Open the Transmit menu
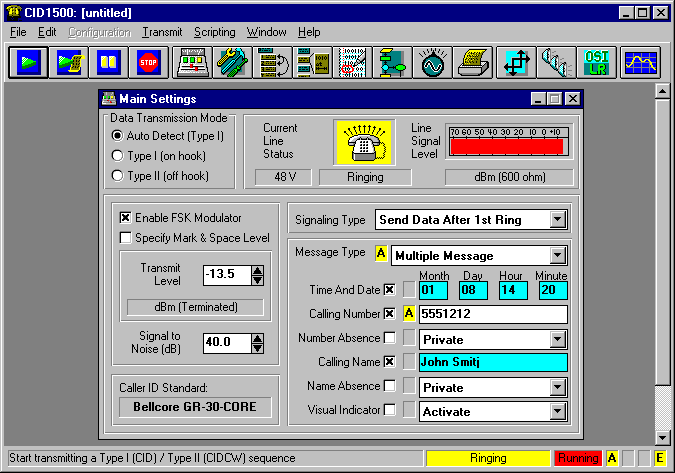The image size is (675, 473). click(162, 32)
